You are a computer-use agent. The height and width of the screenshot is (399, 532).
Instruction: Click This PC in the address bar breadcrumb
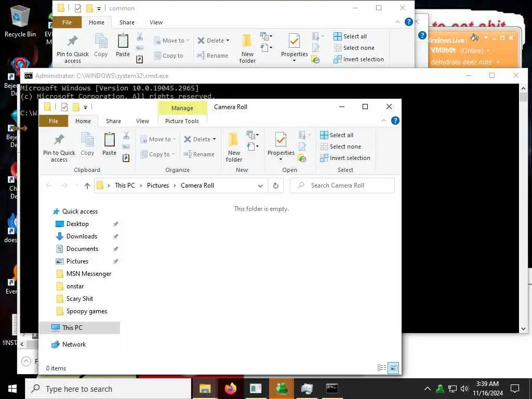tap(125, 185)
